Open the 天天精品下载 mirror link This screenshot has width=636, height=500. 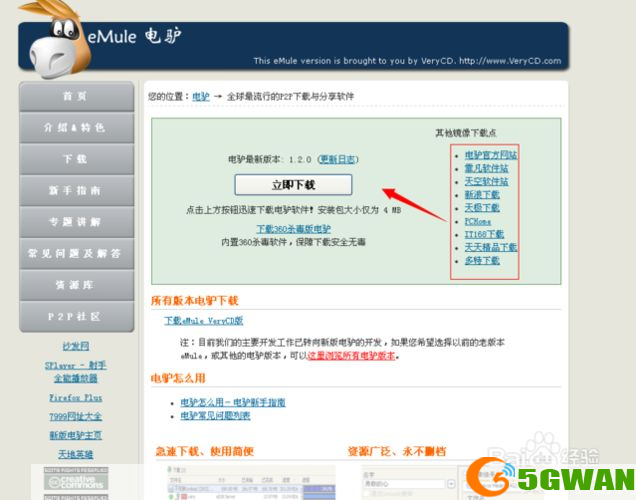pyautogui.click(x=491, y=247)
